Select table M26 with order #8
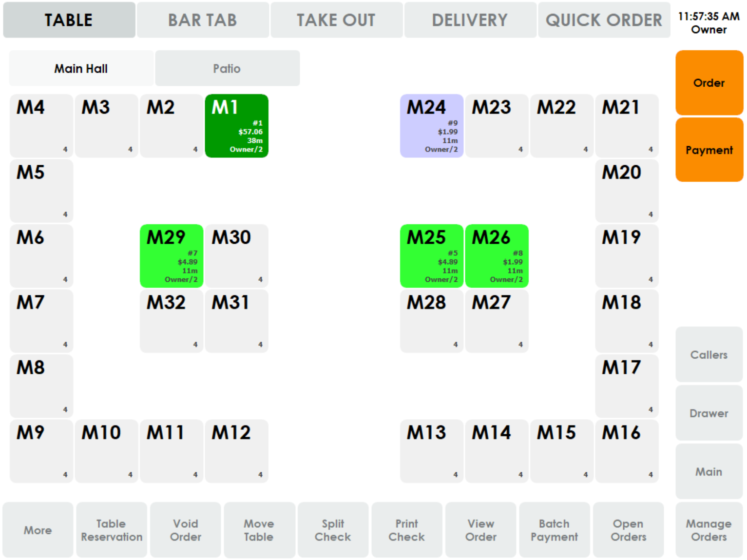 click(x=497, y=256)
